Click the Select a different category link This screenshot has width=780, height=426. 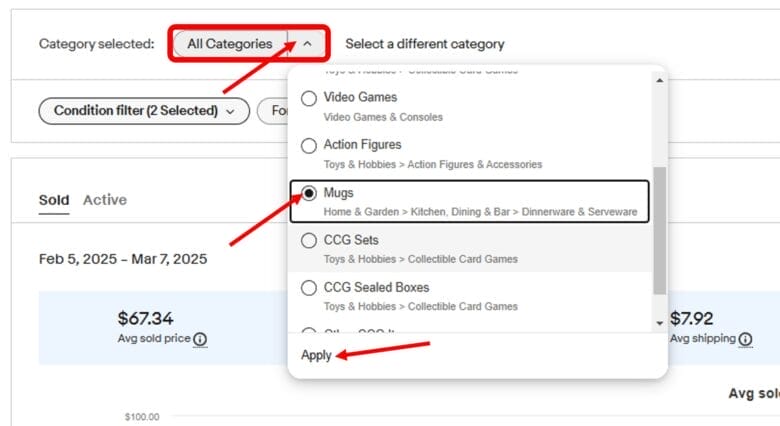[x=425, y=44]
